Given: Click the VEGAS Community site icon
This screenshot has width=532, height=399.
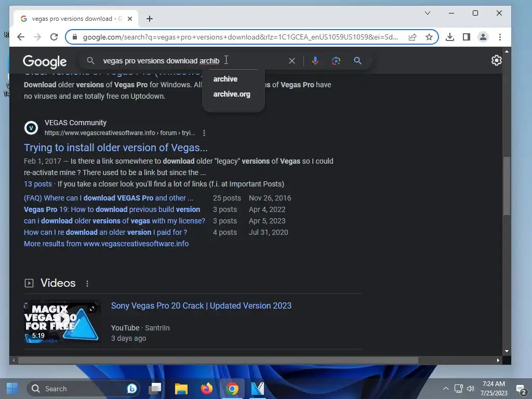Looking at the screenshot, I should pyautogui.click(x=31, y=128).
